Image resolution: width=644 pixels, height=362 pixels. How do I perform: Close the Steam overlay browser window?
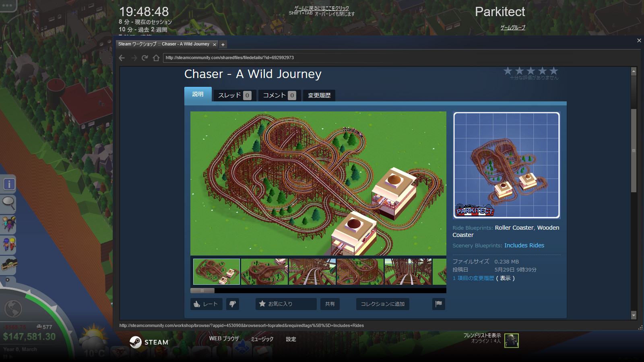639,40
